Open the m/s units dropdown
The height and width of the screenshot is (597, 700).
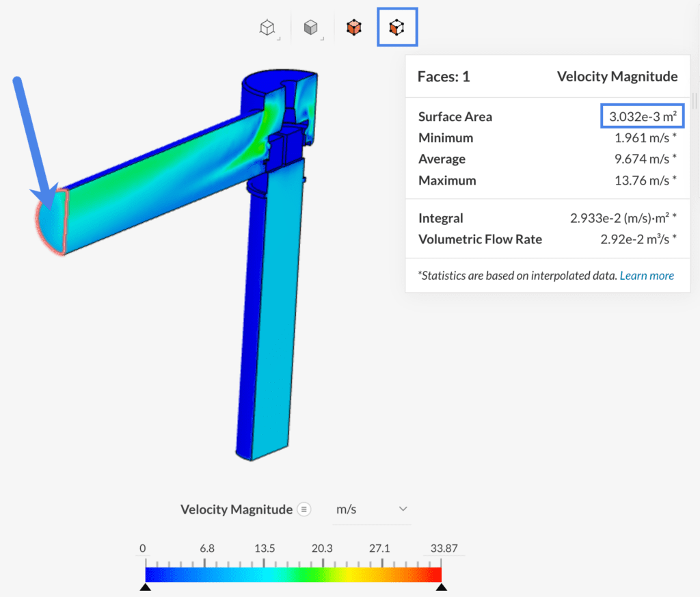coord(372,509)
